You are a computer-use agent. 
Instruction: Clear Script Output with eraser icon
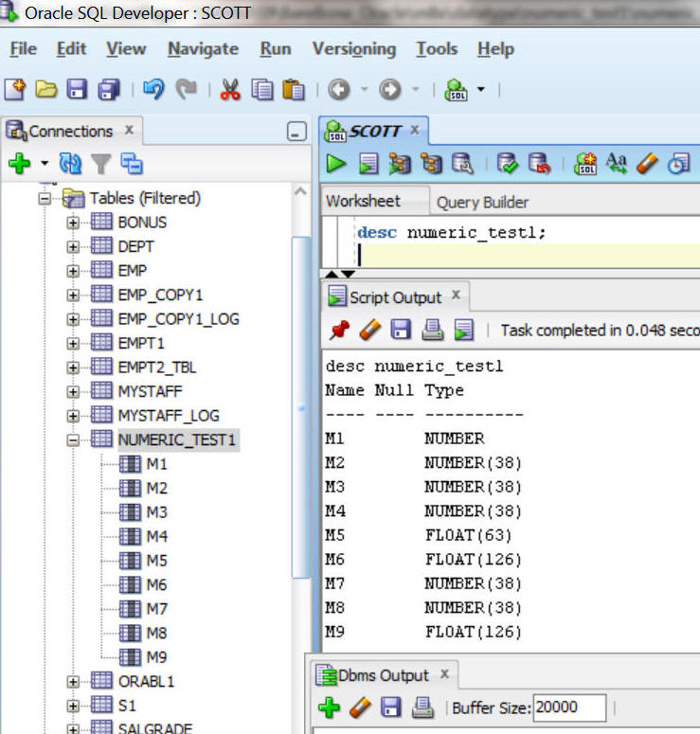click(370, 330)
